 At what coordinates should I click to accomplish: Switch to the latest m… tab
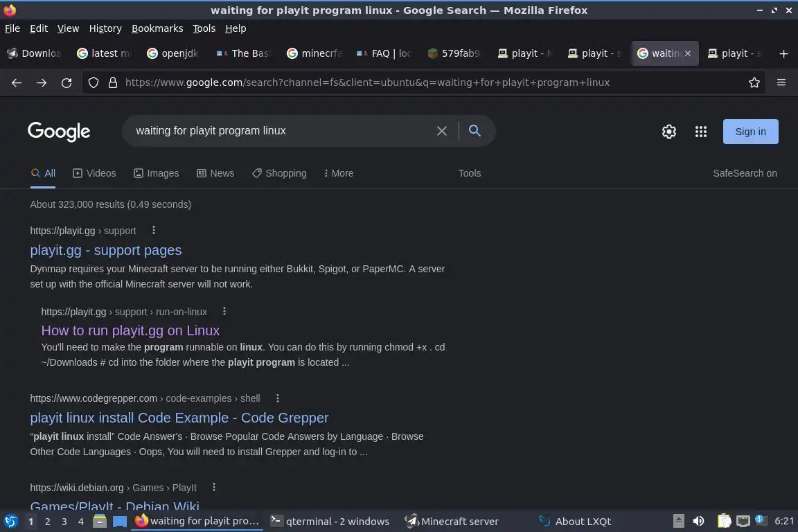104,53
